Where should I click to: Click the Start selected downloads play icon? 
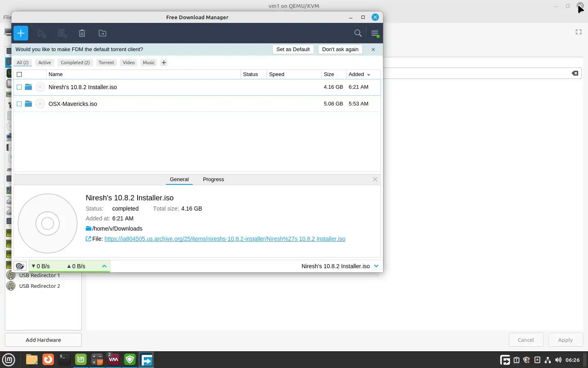pyautogui.click(x=42, y=34)
